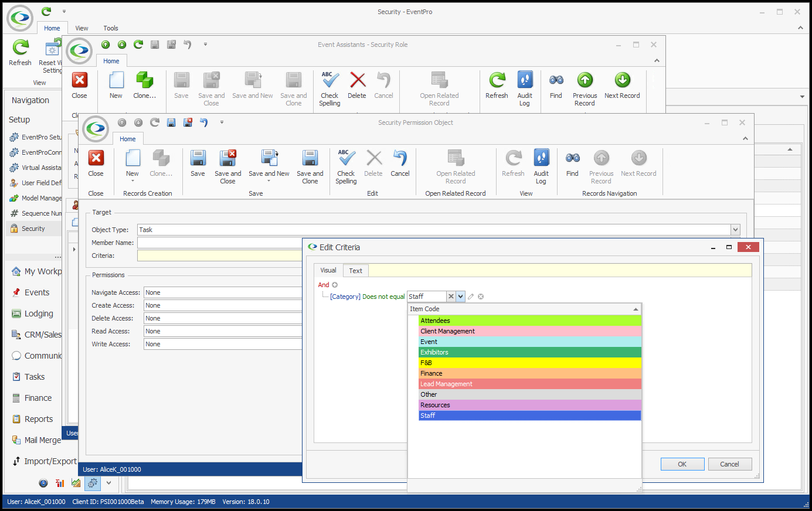Click Check Spelling in the Security Role window

coord(329,89)
